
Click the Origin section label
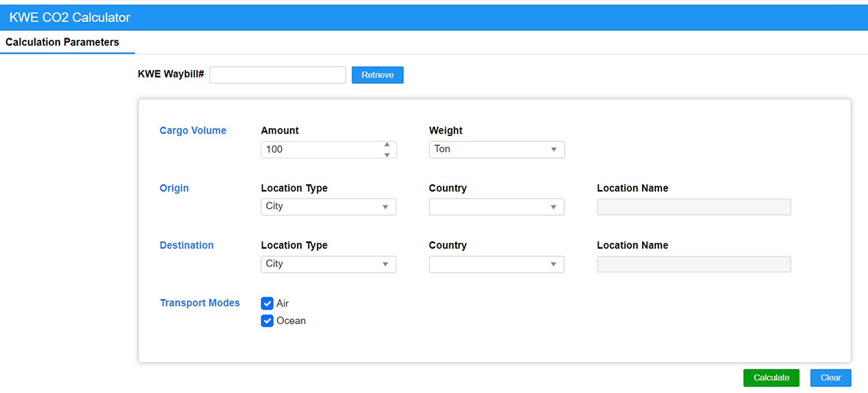174,188
